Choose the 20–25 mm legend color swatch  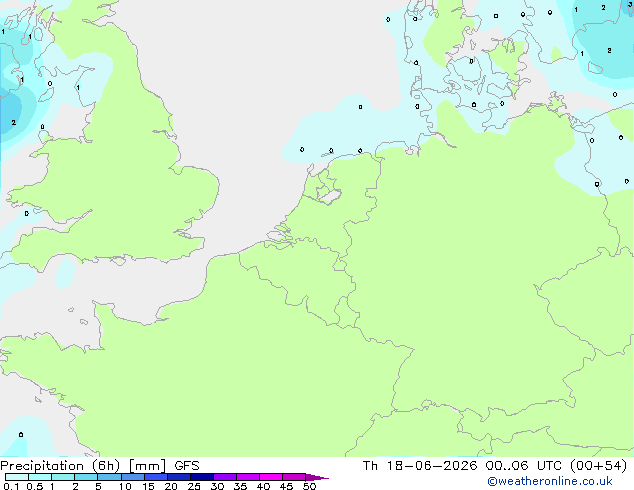tap(179, 477)
